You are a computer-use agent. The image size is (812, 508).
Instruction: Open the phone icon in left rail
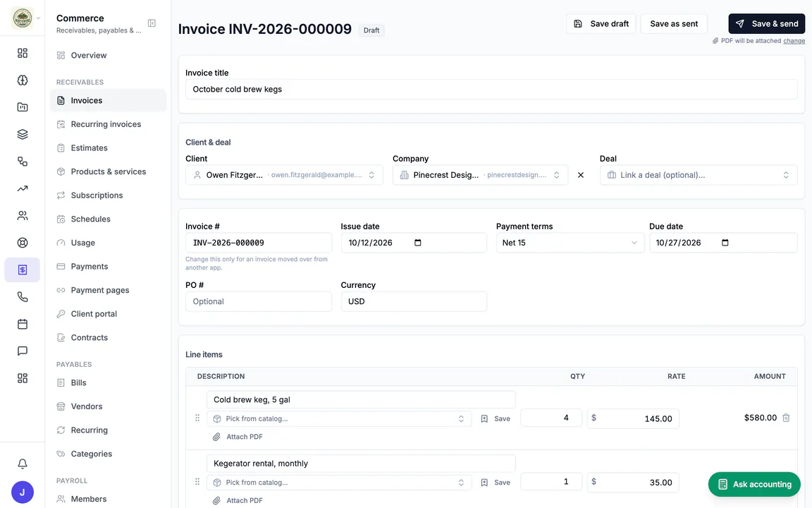tap(23, 296)
